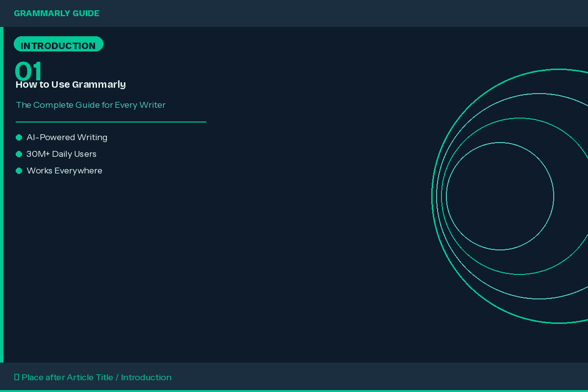The width and height of the screenshot is (588, 392).
Task: Select The Complete Guide for Every Writer subtitle
Action: [x=91, y=105]
